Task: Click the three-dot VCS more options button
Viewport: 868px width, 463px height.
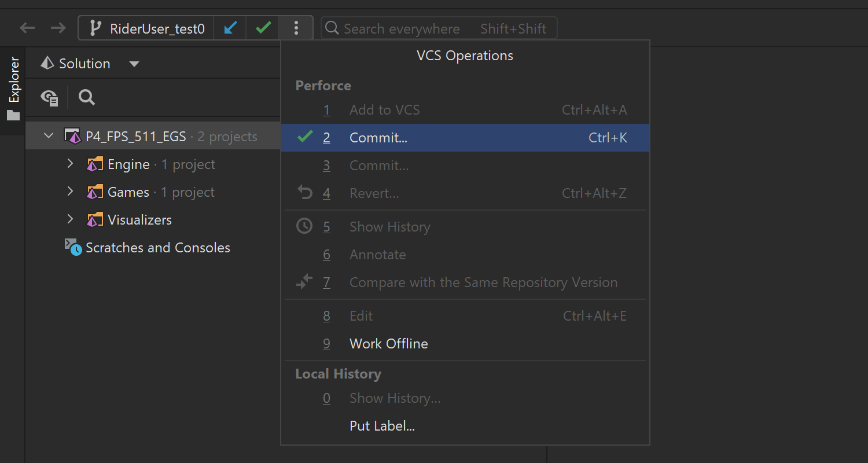Action: point(296,28)
